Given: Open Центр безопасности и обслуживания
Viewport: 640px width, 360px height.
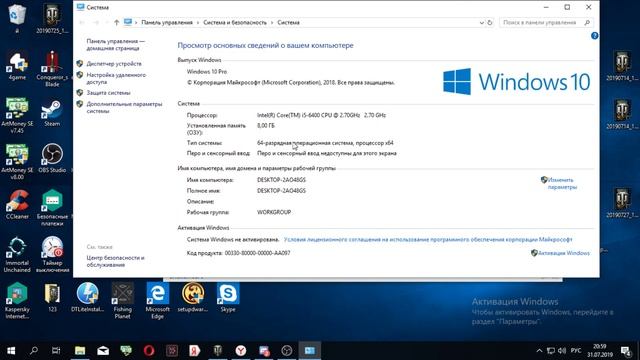Looking at the screenshot, I should (115, 261).
